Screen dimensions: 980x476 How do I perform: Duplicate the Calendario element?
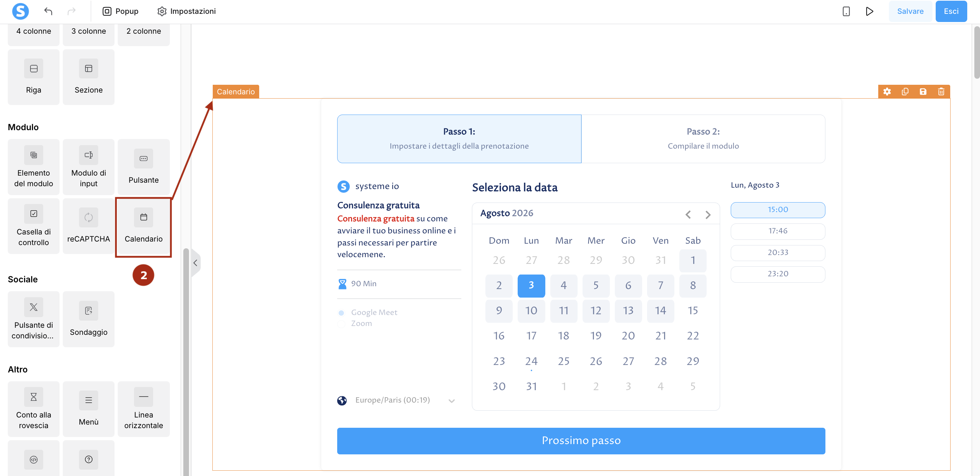[x=905, y=92]
